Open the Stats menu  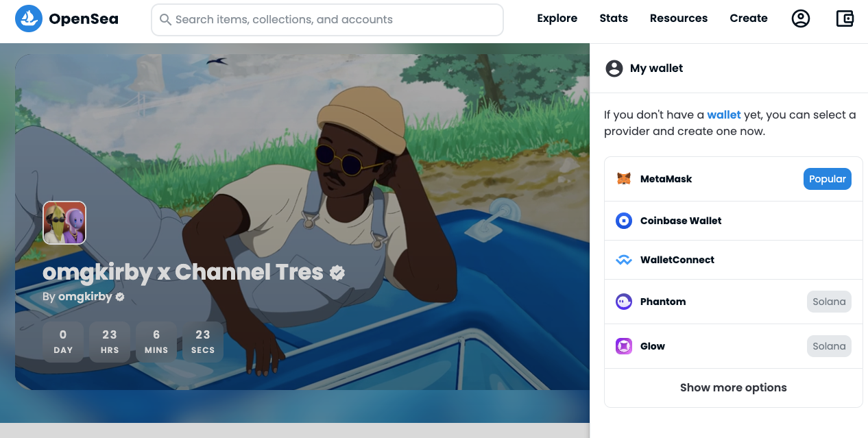[613, 19]
